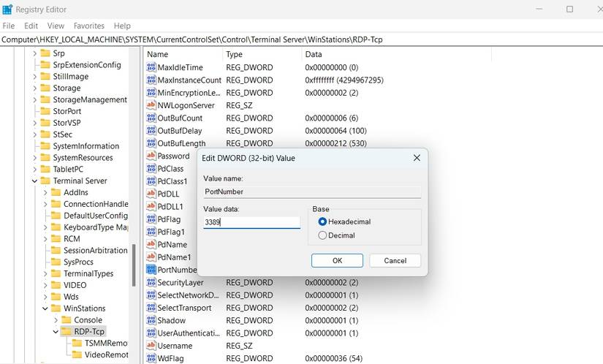Open the Help menu
Screen dimensions: 603x364
[122, 26]
